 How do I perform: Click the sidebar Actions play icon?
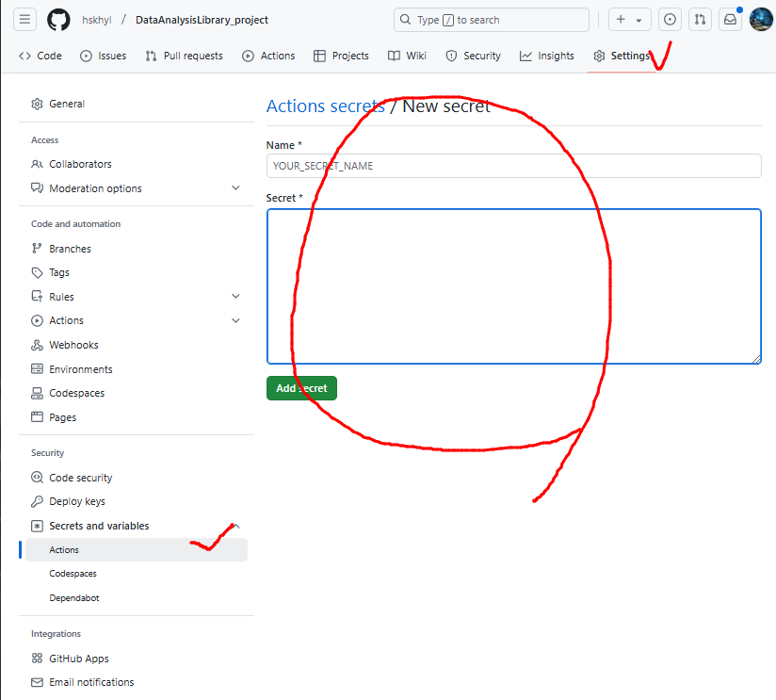(x=37, y=320)
